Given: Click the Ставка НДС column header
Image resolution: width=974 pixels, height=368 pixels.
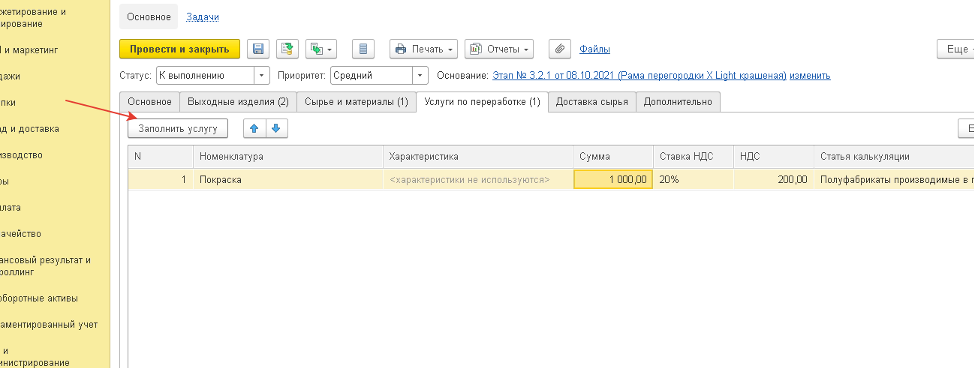Looking at the screenshot, I should [x=693, y=157].
